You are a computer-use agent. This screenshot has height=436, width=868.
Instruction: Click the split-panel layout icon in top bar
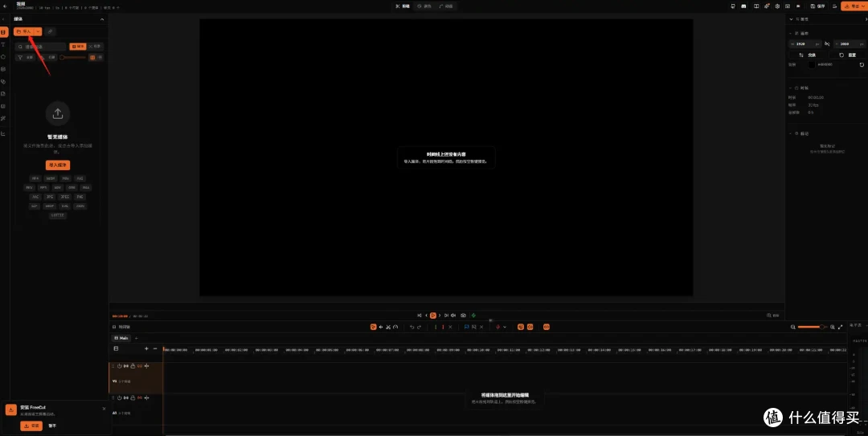coord(756,6)
